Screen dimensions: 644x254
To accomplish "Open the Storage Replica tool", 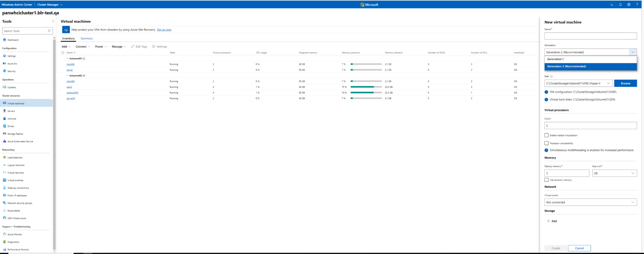I will (x=15, y=134).
